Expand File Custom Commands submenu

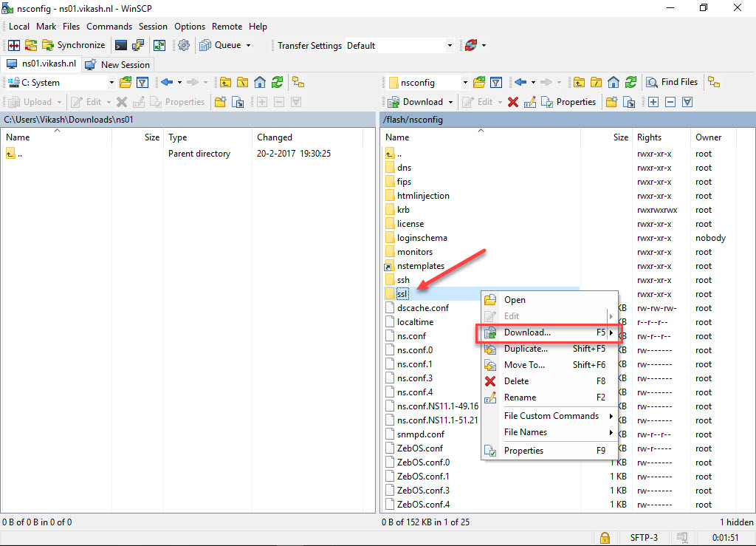point(550,416)
